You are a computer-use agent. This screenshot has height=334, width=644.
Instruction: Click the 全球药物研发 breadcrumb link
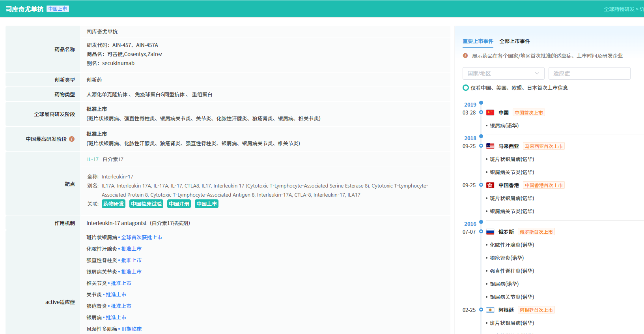pos(619,9)
